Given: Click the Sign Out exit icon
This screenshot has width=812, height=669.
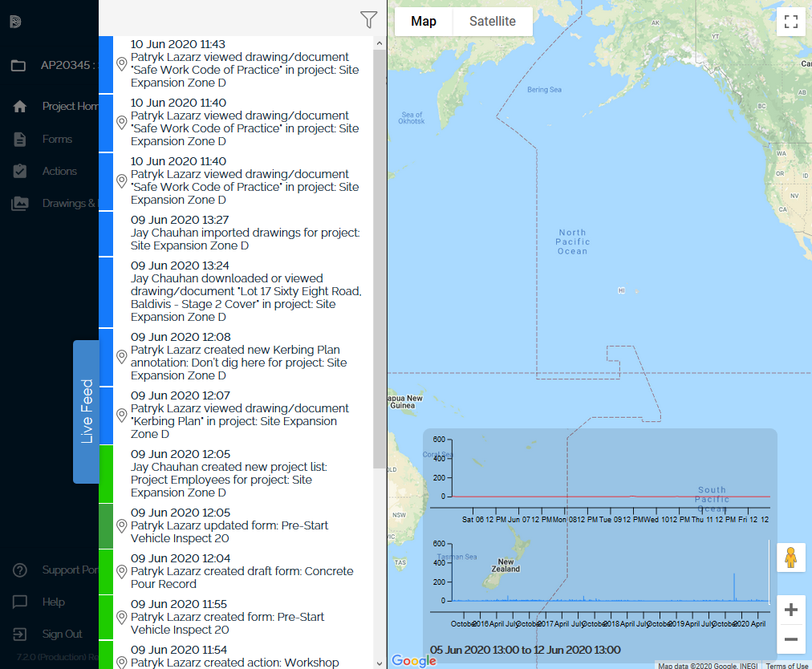Looking at the screenshot, I should [x=20, y=635].
